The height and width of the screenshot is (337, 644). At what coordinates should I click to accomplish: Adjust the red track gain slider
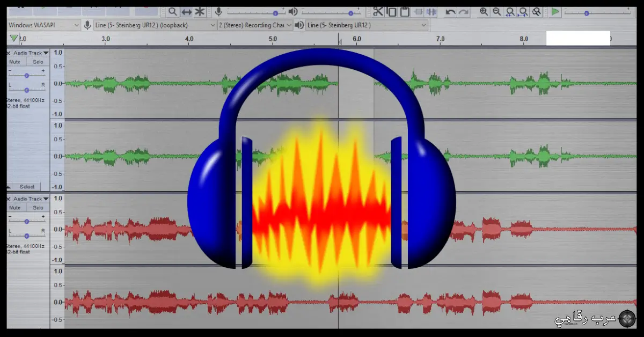pos(27,221)
